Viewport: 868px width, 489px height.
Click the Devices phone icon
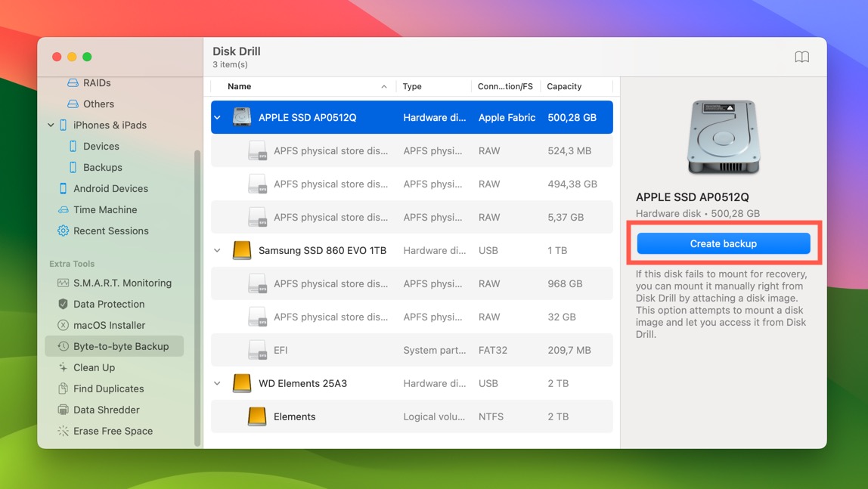click(x=73, y=146)
